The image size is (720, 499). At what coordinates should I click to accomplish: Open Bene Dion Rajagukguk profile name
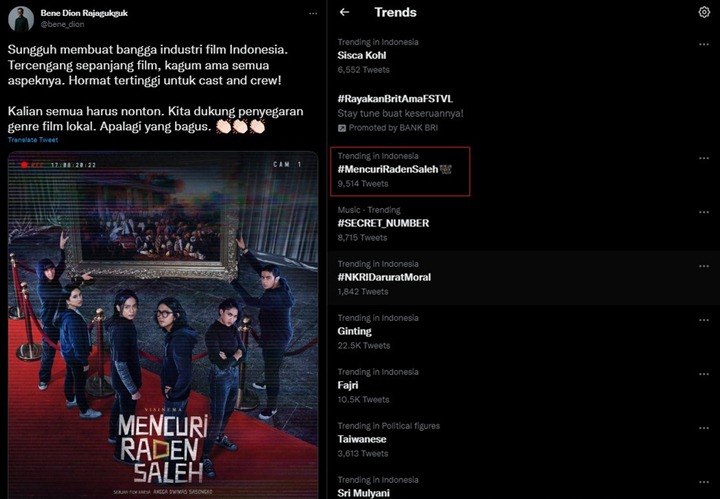pos(84,13)
